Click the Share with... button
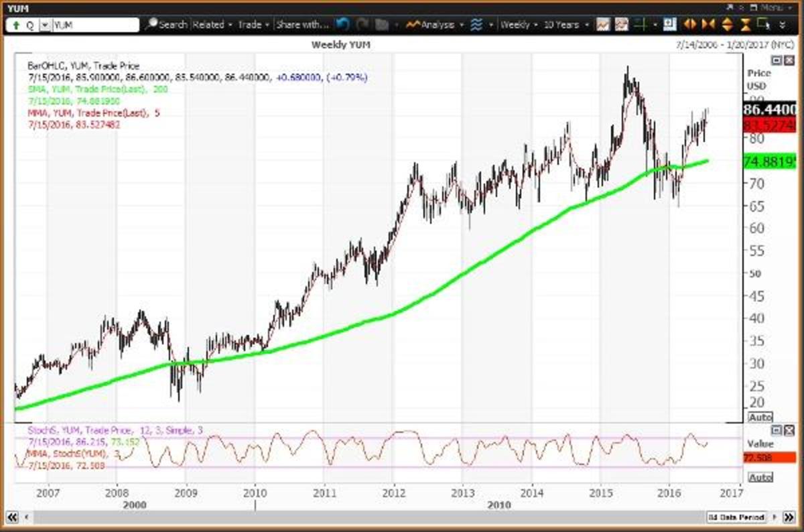Viewport: 804px width, 532px height. point(302,23)
